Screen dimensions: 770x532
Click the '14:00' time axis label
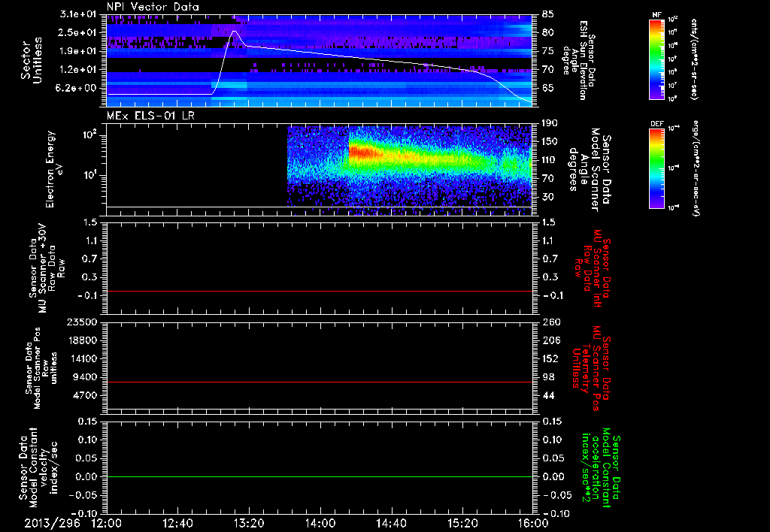pyautogui.click(x=320, y=524)
